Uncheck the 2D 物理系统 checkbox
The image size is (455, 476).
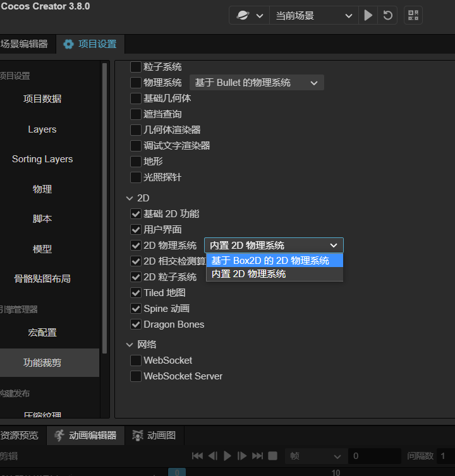tap(136, 246)
